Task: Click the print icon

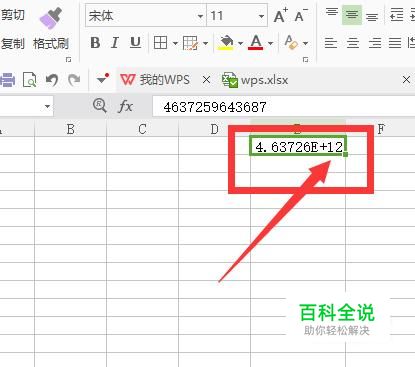Action: [7, 80]
